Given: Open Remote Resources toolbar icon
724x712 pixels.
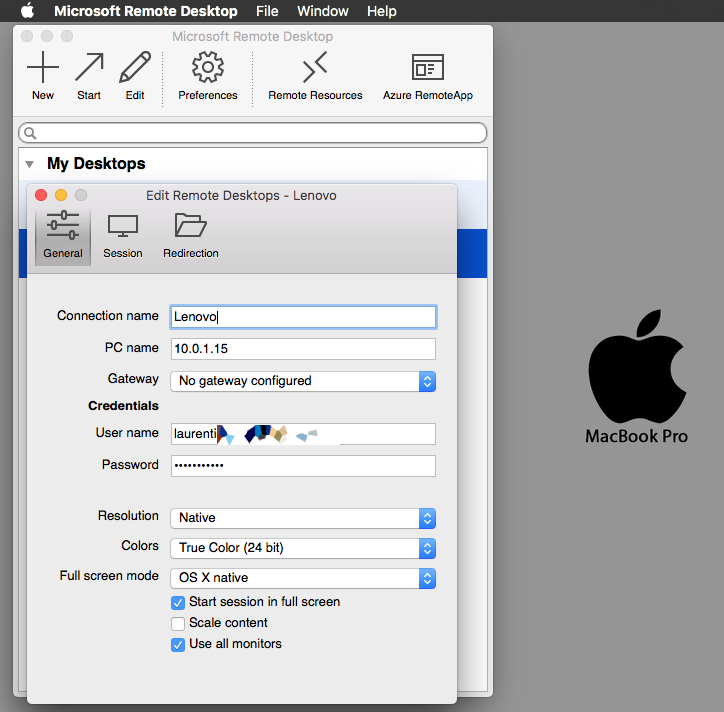Looking at the screenshot, I should [x=315, y=67].
